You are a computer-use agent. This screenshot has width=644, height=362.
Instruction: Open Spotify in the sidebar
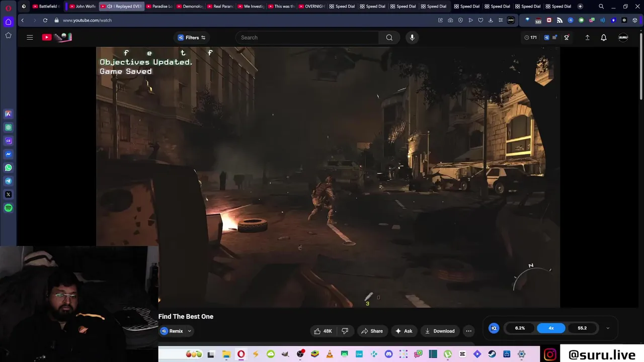[9, 208]
